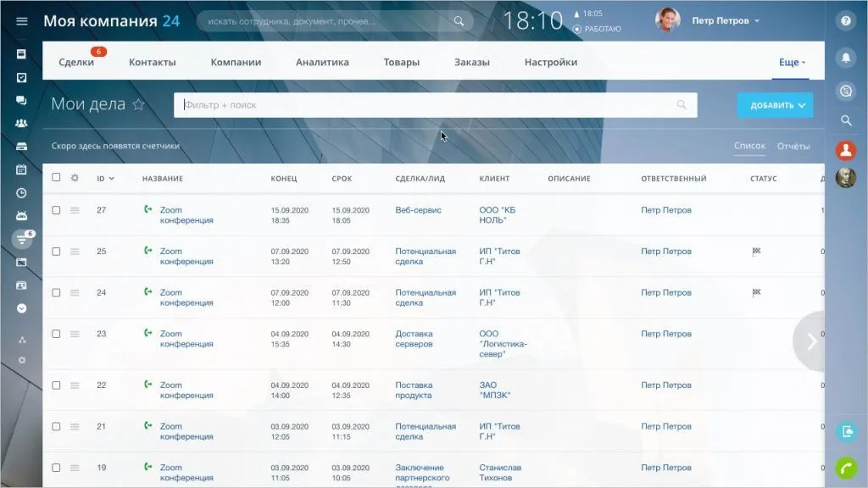Select checkbox for row ID 27

(x=56, y=210)
